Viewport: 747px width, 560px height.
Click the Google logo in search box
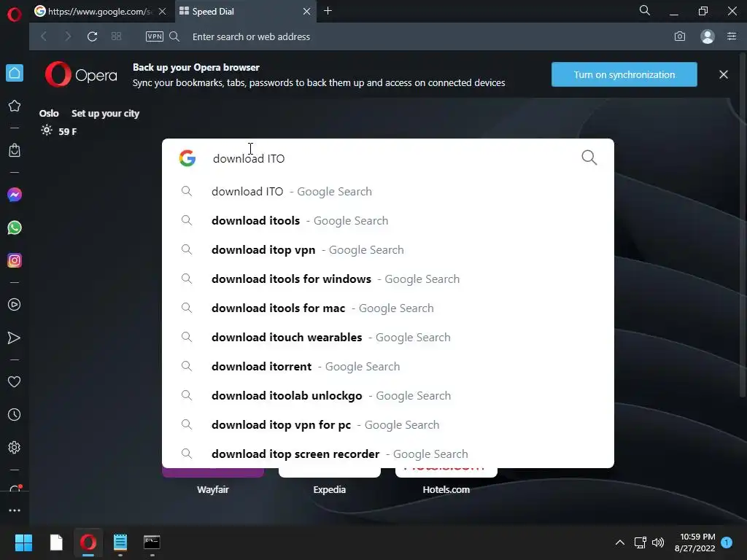point(187,158)
